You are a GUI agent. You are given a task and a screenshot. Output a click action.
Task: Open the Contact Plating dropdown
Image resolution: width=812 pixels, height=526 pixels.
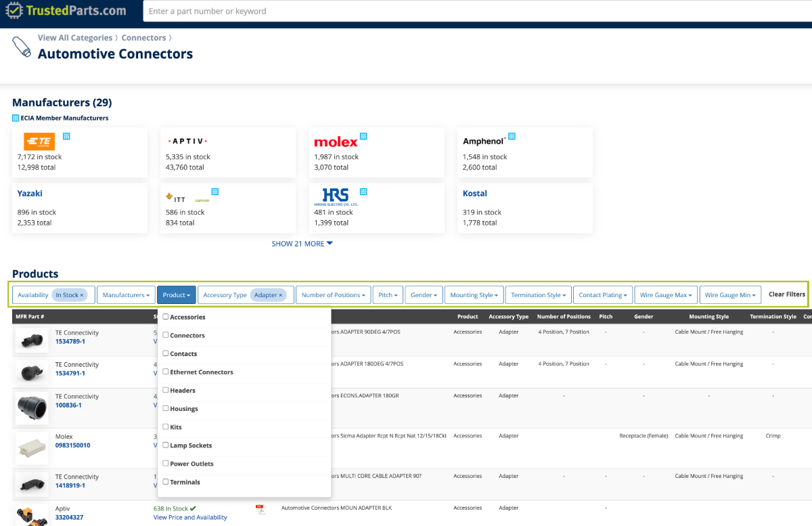[603, 295]
